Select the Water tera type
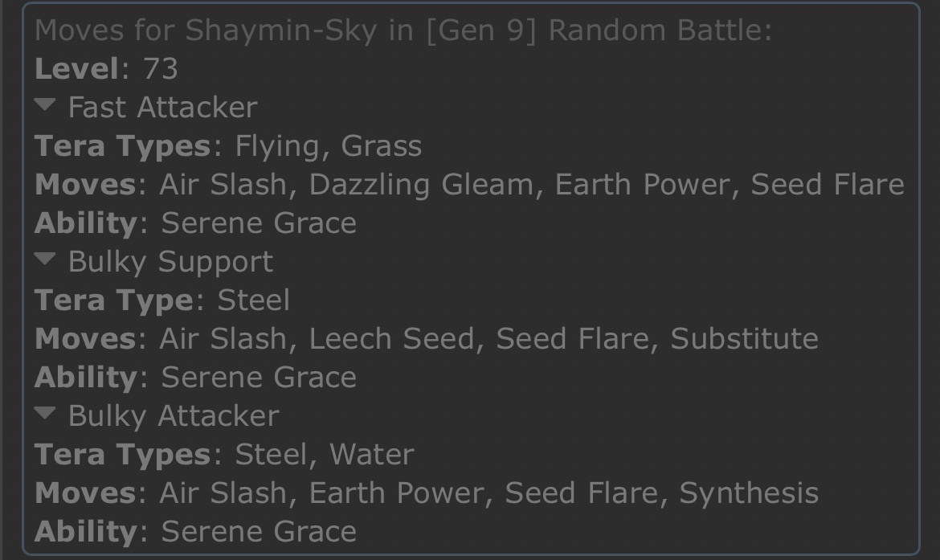The height and width of the screenshot is (560, 940). 372,454
